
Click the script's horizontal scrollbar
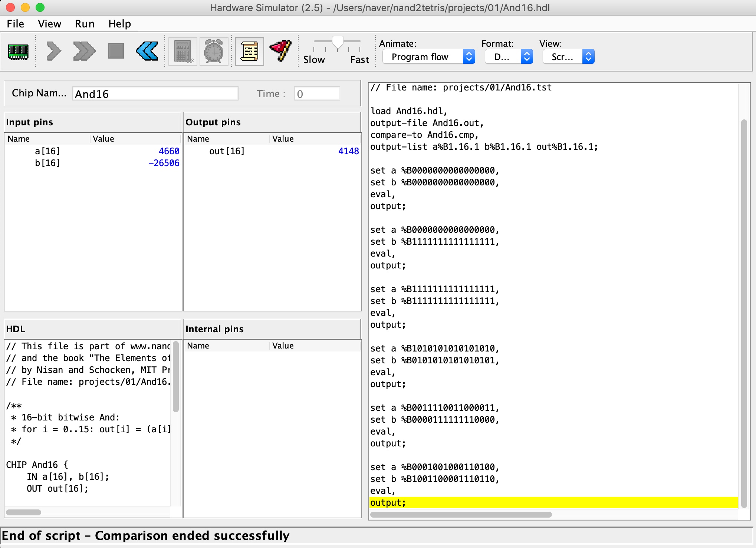pyautogui.click(x=461, y=515)
